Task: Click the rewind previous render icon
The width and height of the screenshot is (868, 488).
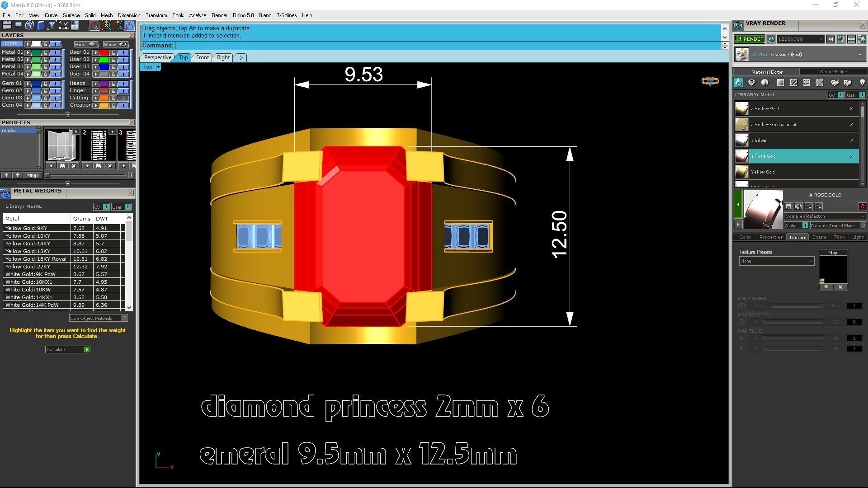Action: pyautogui.click(x=830, y=39)
